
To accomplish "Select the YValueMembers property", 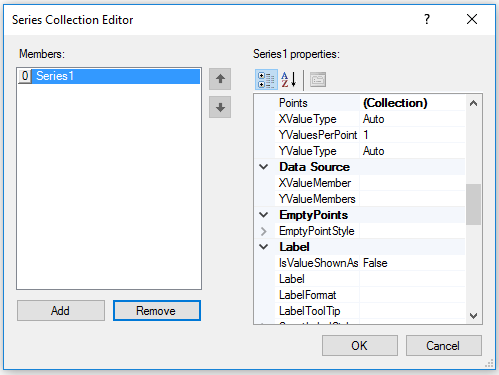I will (x=318, y=199).
